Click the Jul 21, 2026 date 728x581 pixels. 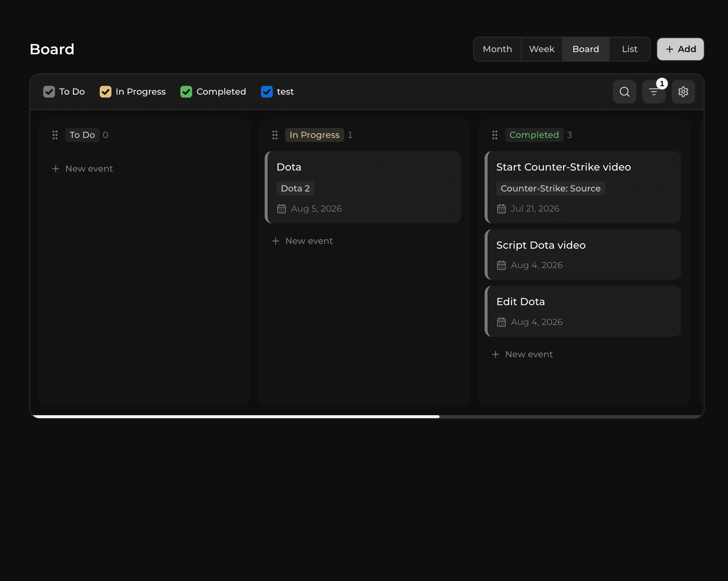pos(535,209)
